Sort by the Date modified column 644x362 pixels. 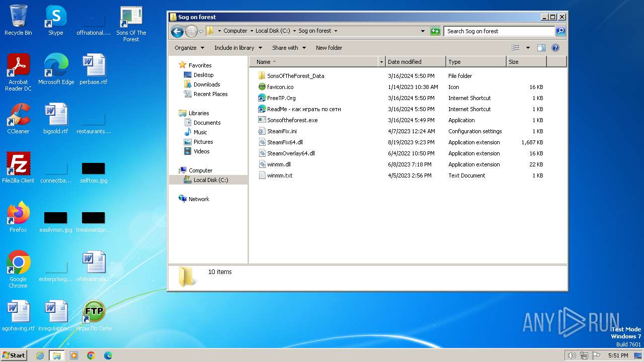416,62
